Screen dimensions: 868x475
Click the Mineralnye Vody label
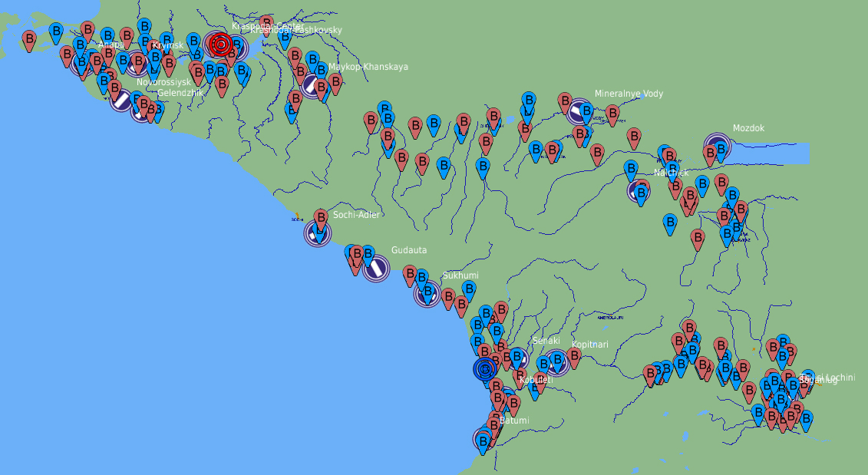click(x=629, y=94)
